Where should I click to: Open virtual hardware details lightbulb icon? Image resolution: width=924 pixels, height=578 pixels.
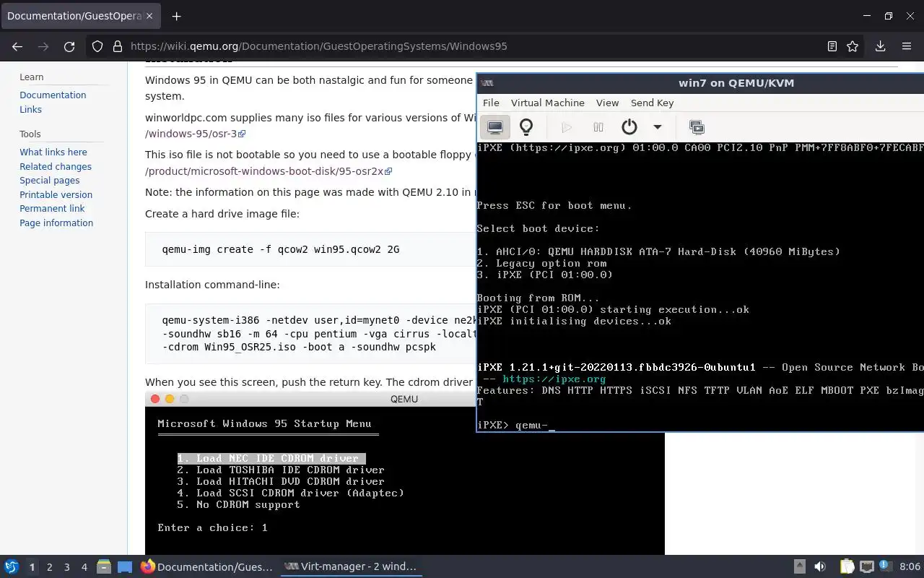(x=526, y=127)
